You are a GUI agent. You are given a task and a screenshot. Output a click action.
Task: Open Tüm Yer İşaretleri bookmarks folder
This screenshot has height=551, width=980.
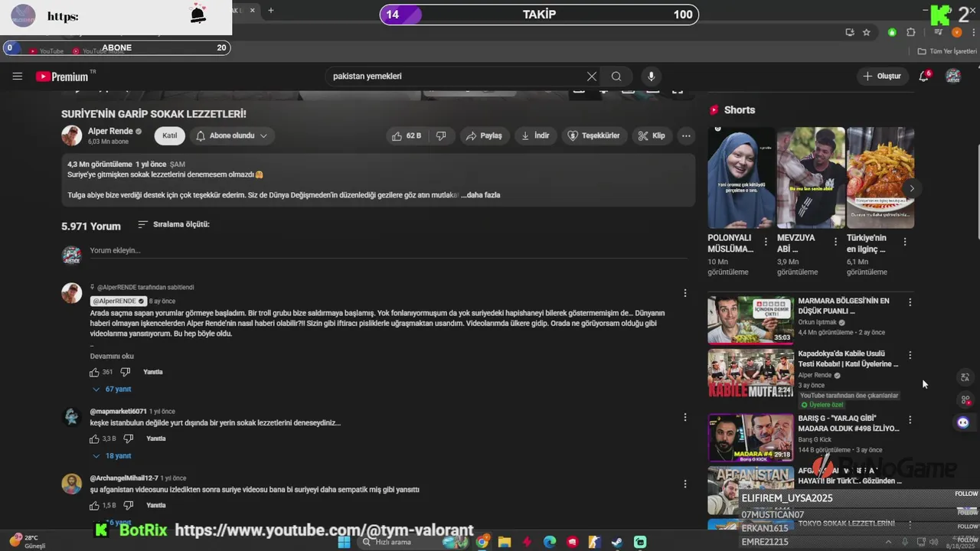click(x=947, y=51)
